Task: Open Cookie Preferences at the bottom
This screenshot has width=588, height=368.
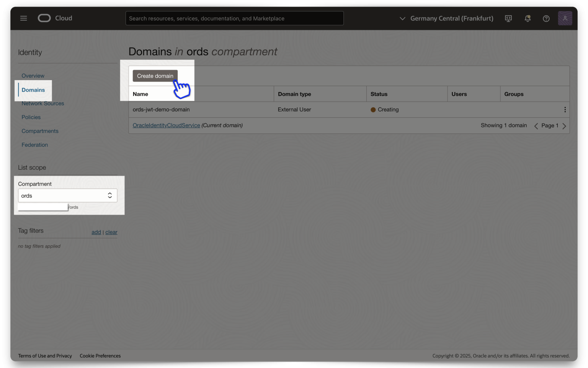Action: click(100, 356)
